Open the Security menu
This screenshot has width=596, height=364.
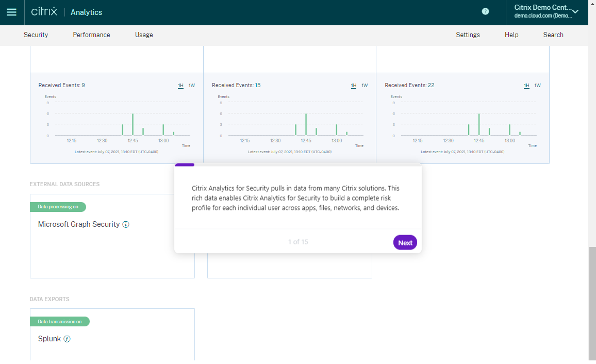tap(36, 35)
